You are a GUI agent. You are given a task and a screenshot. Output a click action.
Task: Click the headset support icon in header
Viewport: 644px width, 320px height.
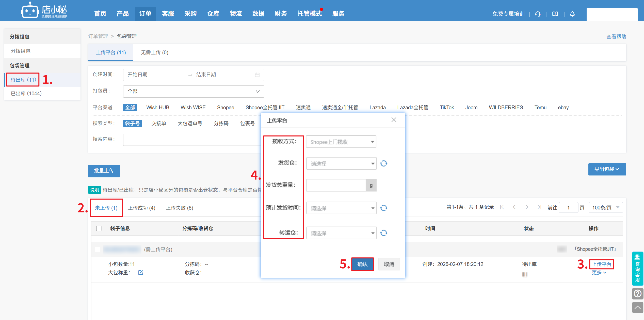(538, 14)
